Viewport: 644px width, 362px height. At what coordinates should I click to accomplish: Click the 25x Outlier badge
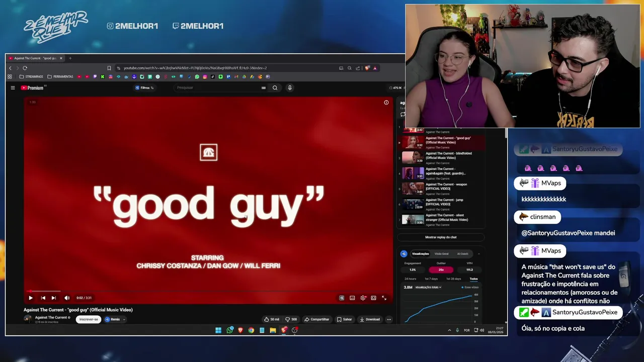[x=441, y=269]
